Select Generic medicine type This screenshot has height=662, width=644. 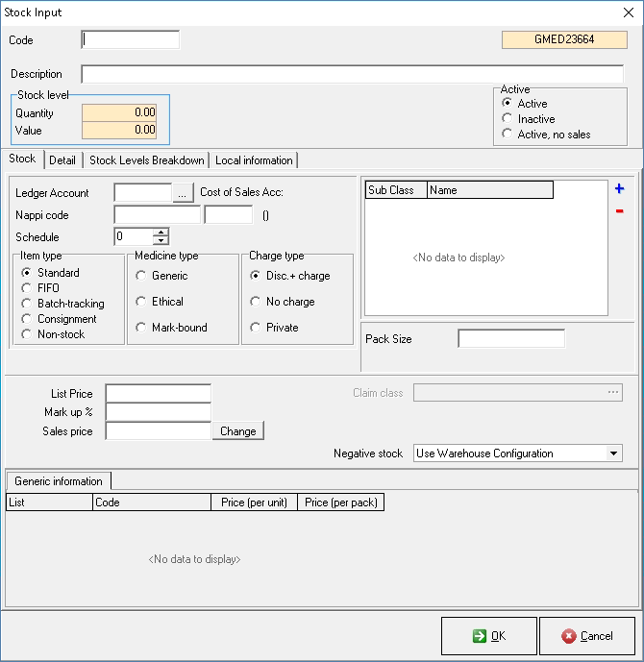tap(140, 276)
